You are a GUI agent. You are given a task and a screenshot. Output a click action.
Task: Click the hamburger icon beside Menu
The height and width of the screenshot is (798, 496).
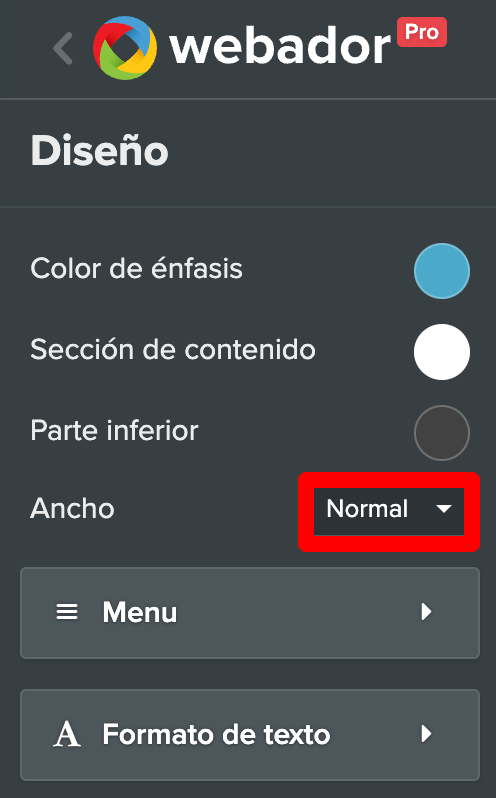[67, 612]
